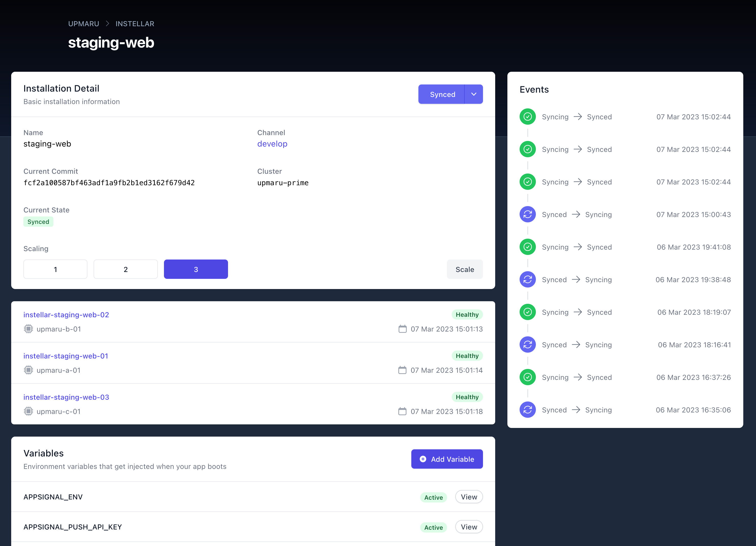Image resolution: width=756 pixels, height=546 pixels.
Task: Select scaling option 1
Action: [55, 269]
